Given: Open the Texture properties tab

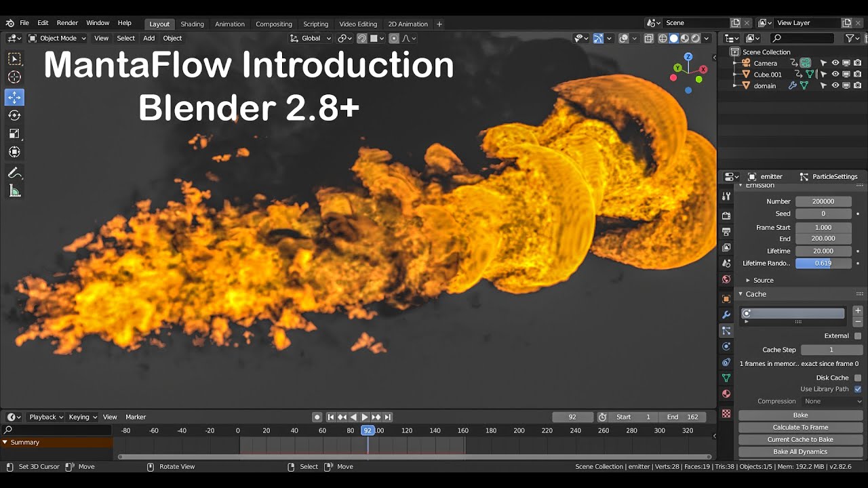Looking at the screenshot, I should click(x=726, y=413).
